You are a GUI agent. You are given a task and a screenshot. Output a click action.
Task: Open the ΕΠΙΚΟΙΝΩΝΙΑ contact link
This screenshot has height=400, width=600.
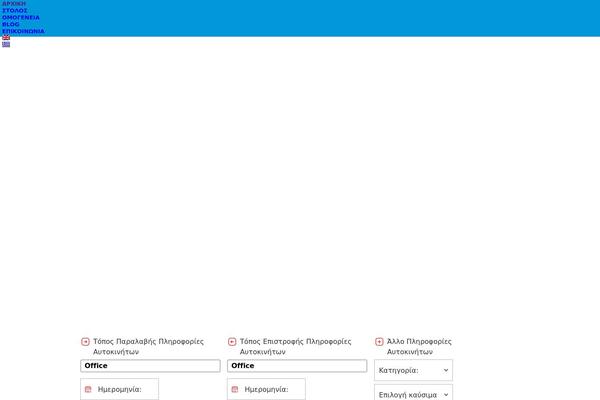point(23,31)
